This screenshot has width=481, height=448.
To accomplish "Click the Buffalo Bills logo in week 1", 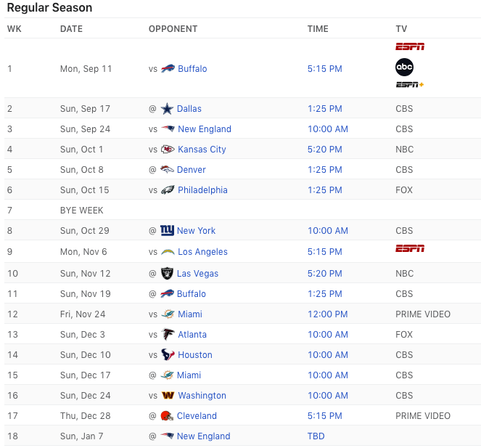I will pyautogui.click(x=168, y=68).
